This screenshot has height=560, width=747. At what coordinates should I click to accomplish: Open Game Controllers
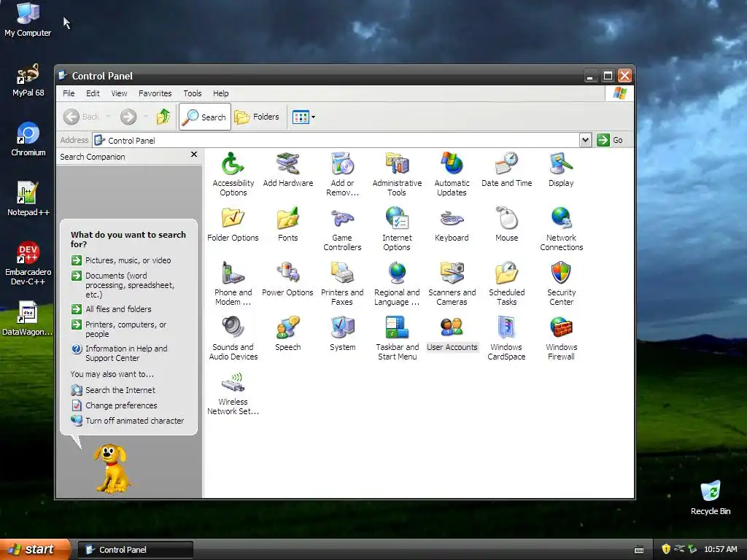point(342,228)
